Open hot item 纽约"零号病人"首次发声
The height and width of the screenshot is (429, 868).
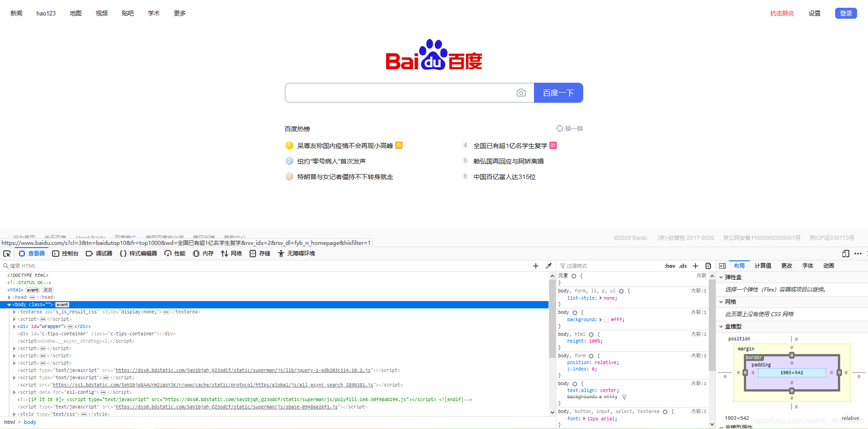[x=331, y=161]
